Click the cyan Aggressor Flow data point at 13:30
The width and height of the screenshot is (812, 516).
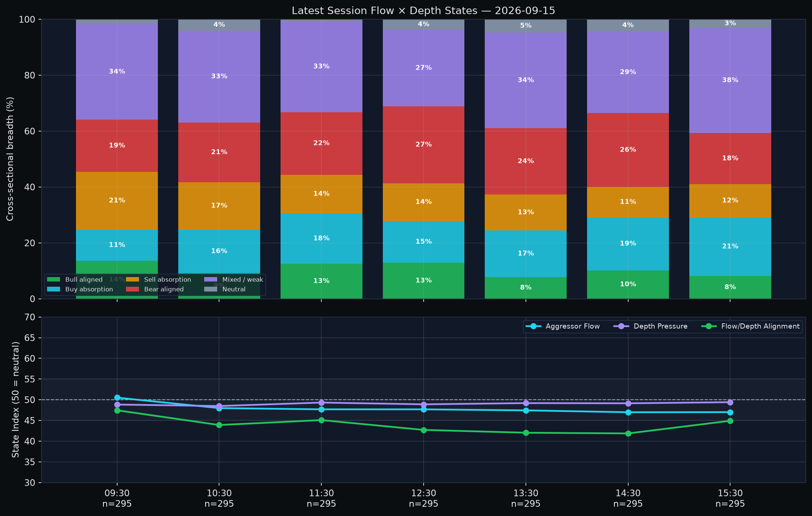pos(526,410)
